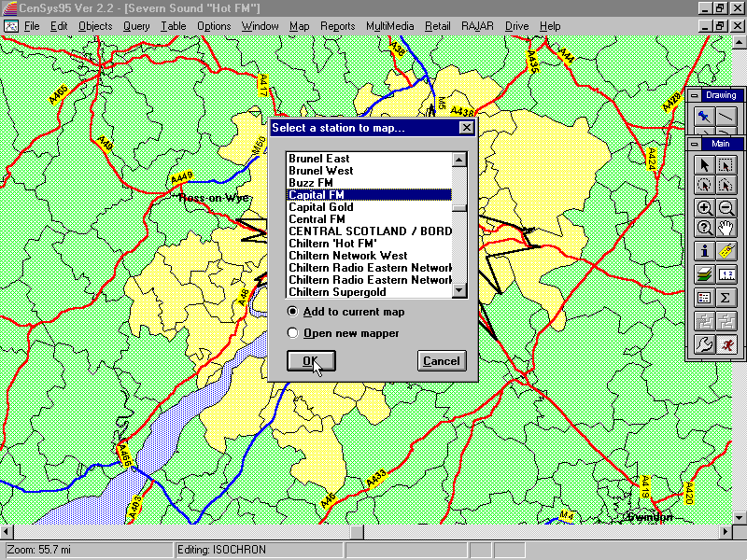Select 'Chiltern Supergold' in station list
This screenshot has width=747, height=560.
(336, 292)
